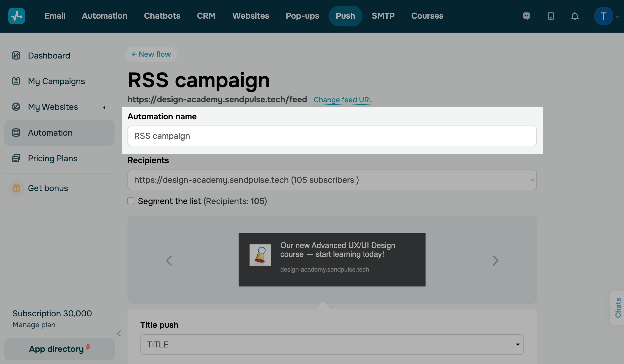624x364 pixels.
Task: Click the mobile app phone icon
Action: click(x=551, y=16)
